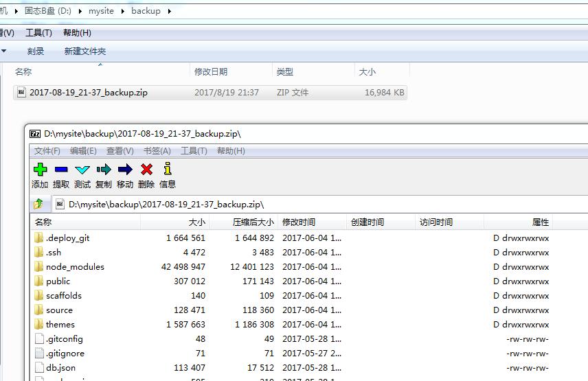Open the 7-Zip 帮助(H) menu
The height and width of the screenshot is (381, 588).
click(x=231, y=151)
